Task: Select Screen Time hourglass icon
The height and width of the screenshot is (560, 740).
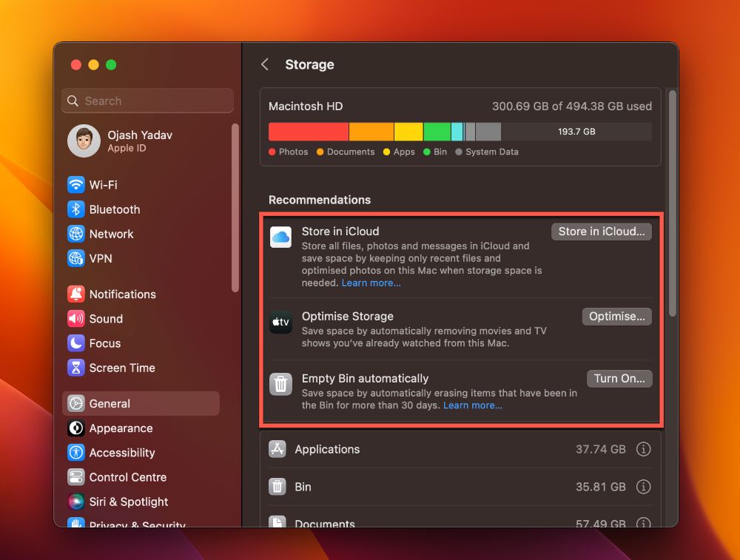Action: [75, 368]
